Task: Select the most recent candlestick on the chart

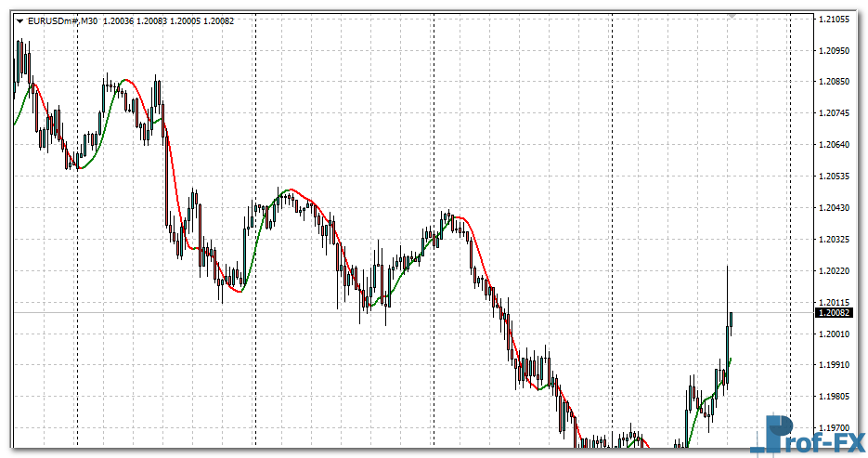Action: [x=732, y=321]
